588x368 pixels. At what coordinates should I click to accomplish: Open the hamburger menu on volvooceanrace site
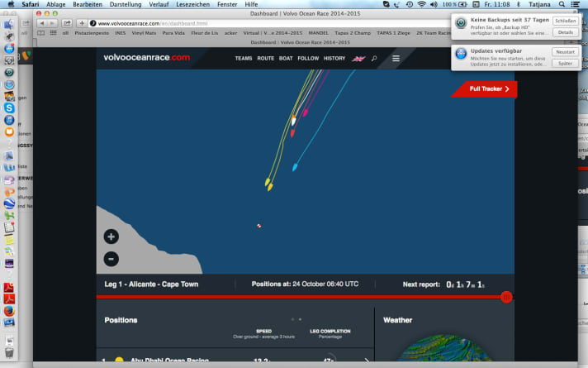click(x=396, y=58)
